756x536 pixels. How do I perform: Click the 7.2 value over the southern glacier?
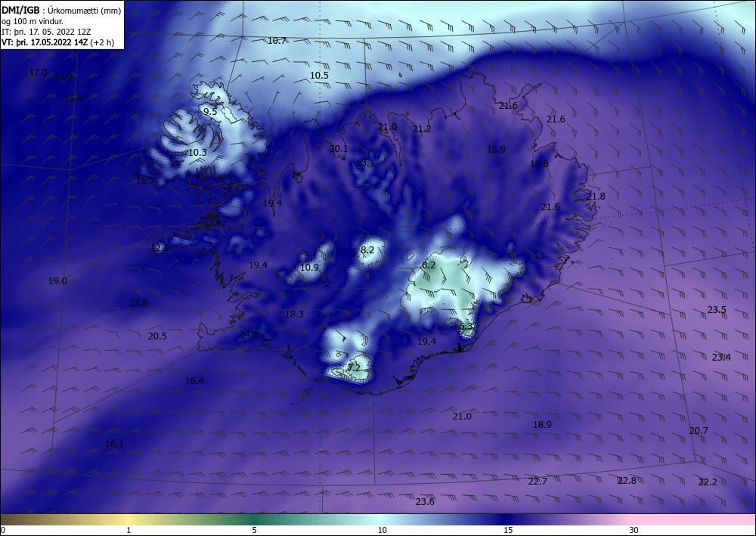click(354, 367)
